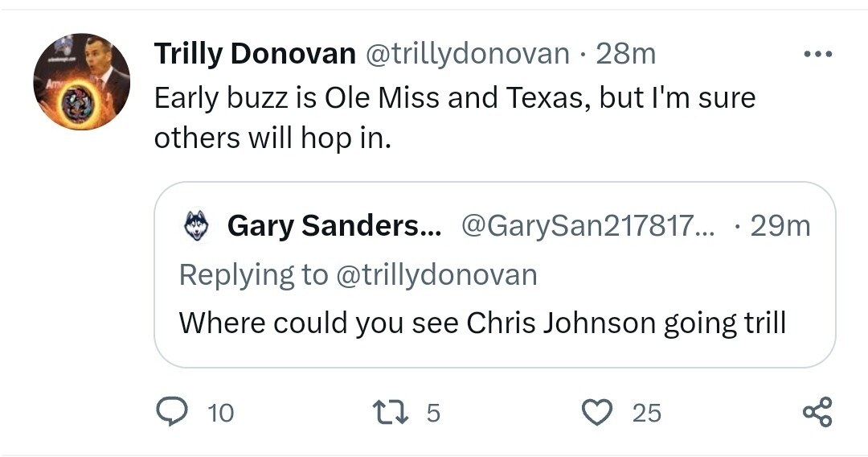
Task: Click Trilly Donovan's profile picture
Action: 81,81
